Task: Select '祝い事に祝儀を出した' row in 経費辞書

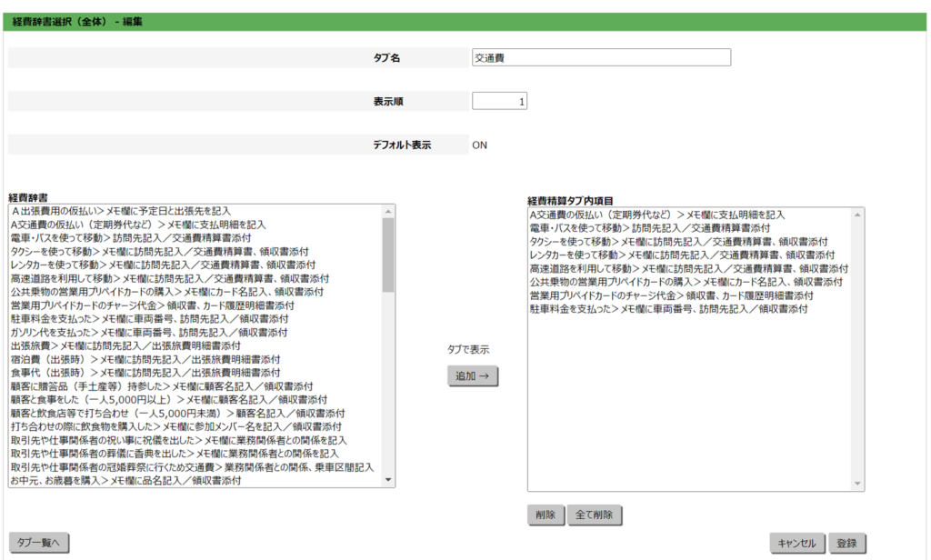Action: click(196, 440)
